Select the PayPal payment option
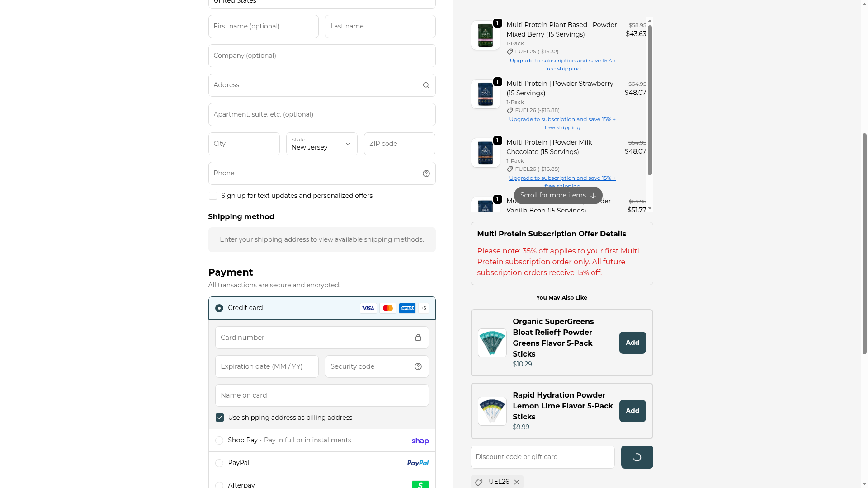868x488 pixels. (219, 463)
